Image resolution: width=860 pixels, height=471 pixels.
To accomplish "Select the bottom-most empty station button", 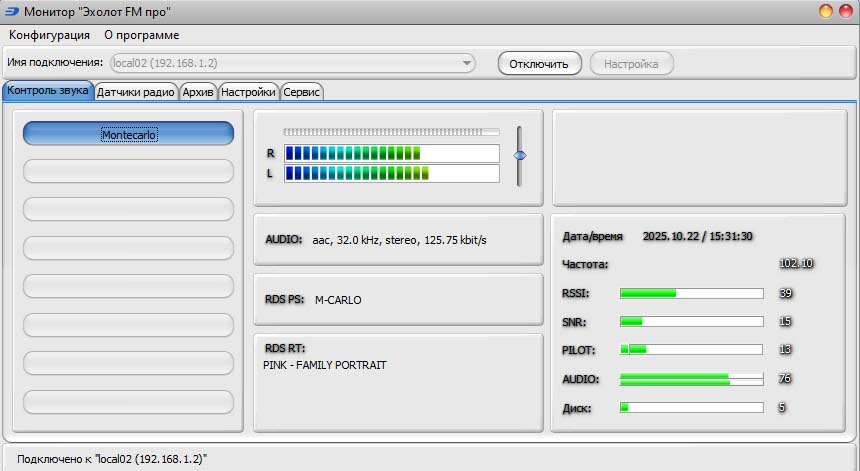I will pyautogui.click(x=128, y=402).
